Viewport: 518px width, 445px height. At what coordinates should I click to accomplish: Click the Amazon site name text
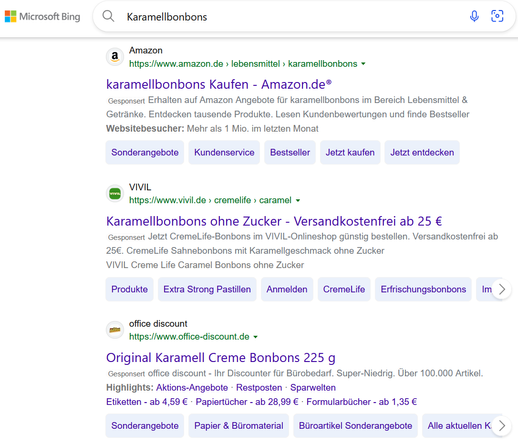146,50
